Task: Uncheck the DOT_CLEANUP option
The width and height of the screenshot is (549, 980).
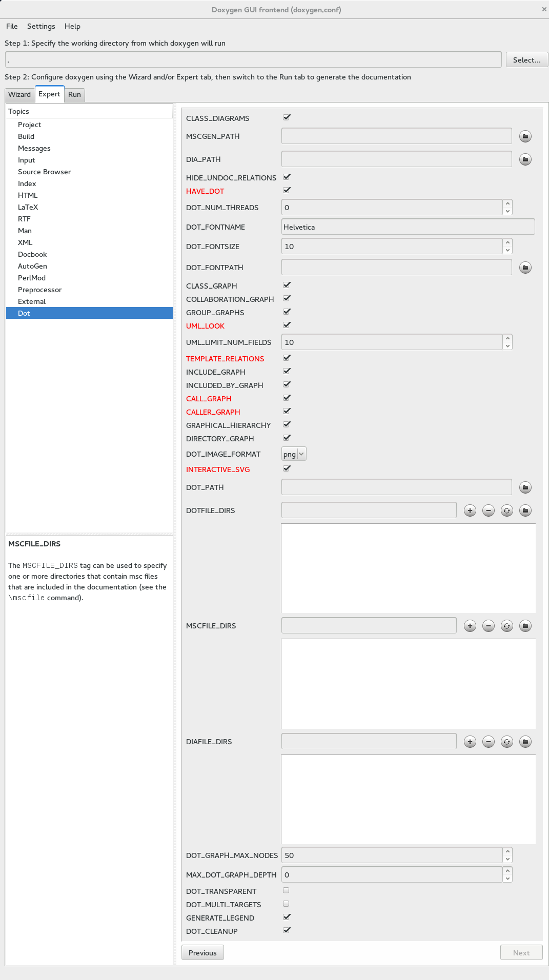Action: [287, 930]
